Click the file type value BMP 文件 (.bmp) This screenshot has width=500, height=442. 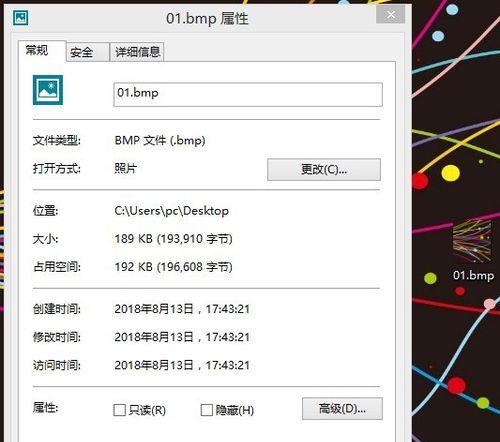(x=160, y=140)
